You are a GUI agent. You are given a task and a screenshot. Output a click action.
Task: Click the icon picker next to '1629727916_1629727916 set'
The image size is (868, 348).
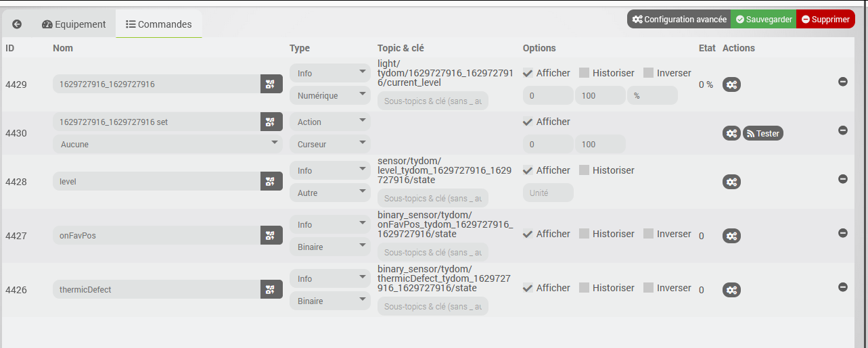pyautogui.click(x=271, y=122)
